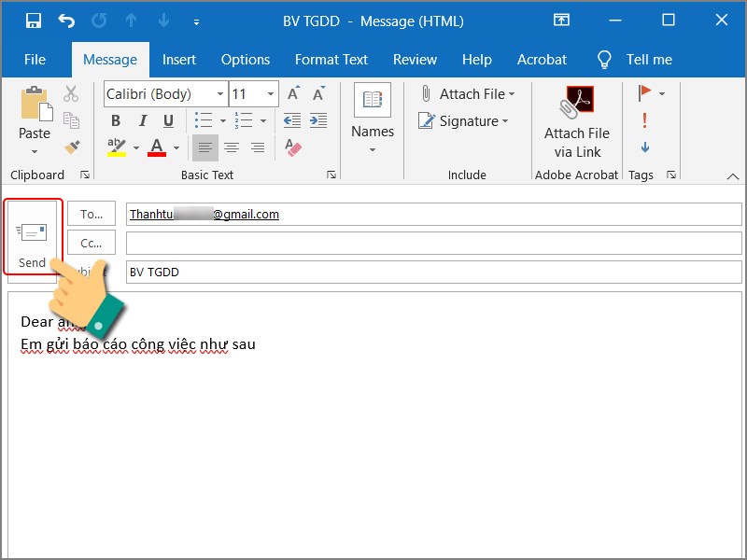Viewport: 747px width, 560px height.
Task: Open the Names address book button
Action: pos(373,119)
